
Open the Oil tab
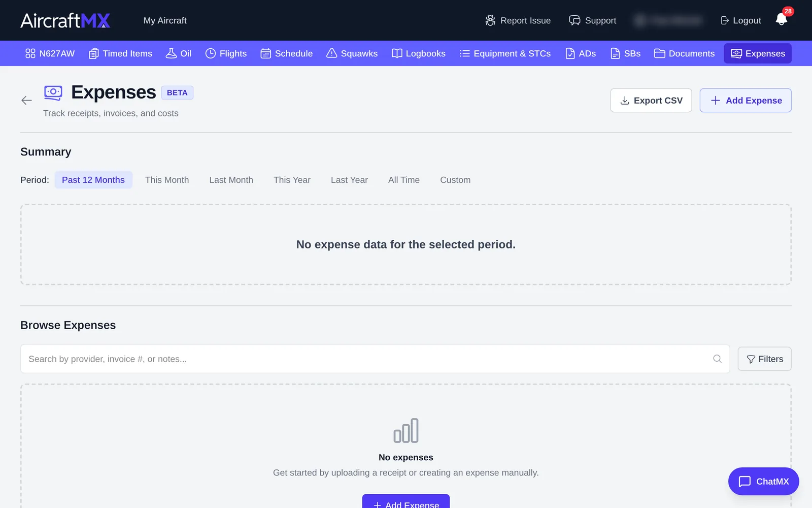[x=179, y=53]
